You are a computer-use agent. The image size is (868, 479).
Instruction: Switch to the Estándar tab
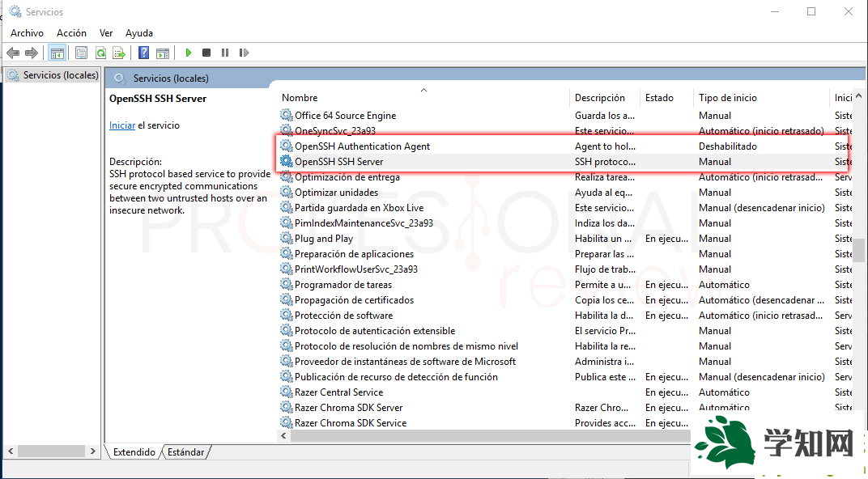click(x=186, y=452)
